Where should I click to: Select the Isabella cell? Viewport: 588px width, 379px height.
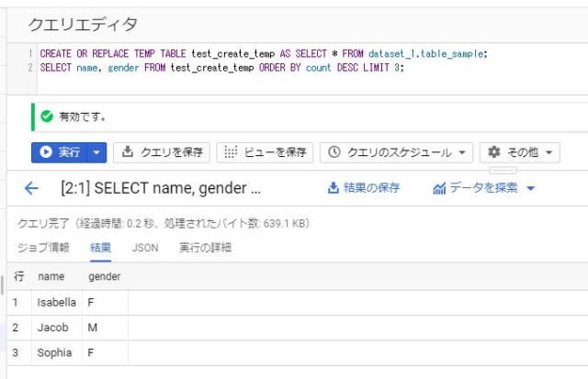[57, 302]
